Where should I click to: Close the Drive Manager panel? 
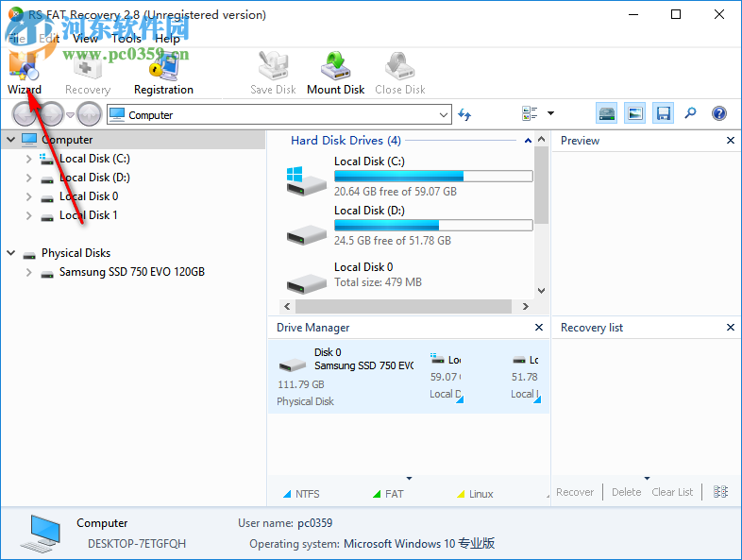(x=538, y=327)
